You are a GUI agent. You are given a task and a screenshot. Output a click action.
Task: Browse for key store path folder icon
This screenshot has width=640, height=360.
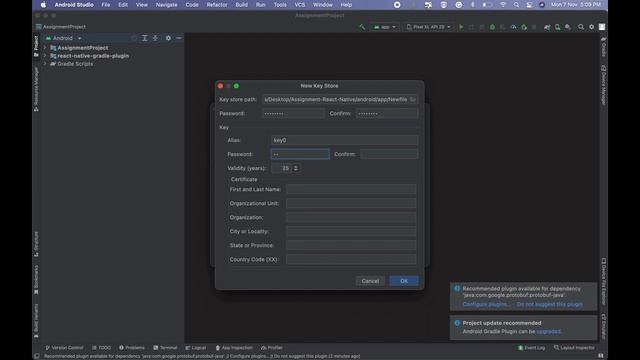click(x=413, y=99)
